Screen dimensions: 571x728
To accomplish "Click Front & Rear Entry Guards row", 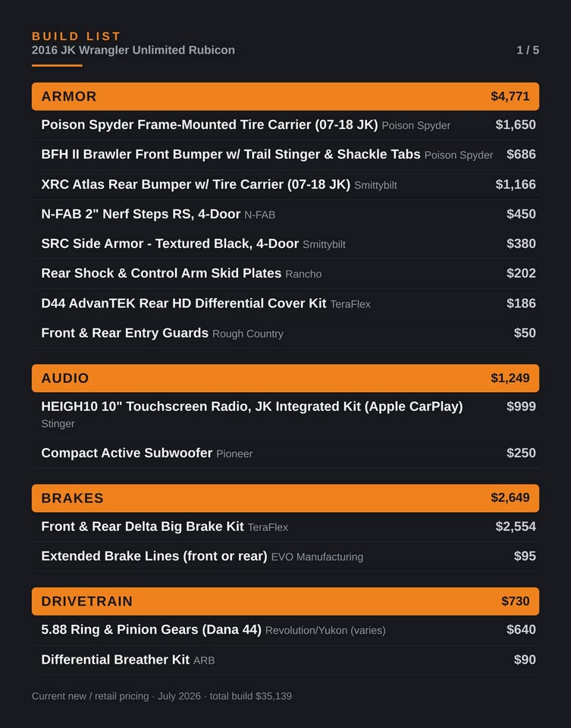I will coord(285,333).
